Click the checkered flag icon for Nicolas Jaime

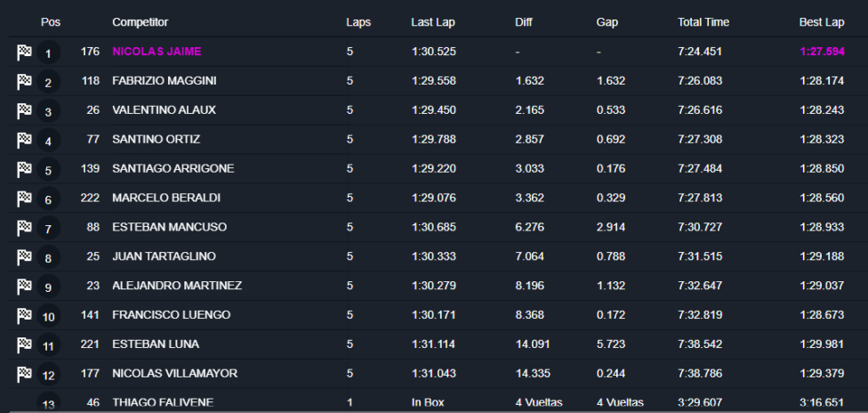[x=24, y=53]
